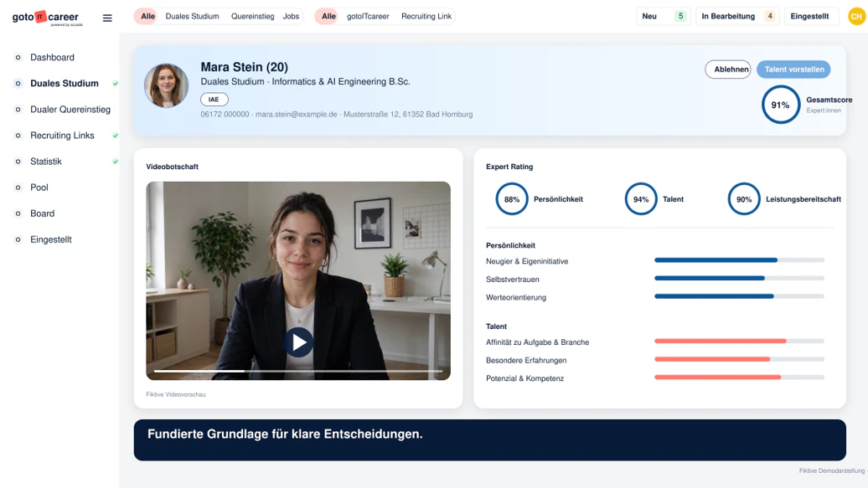Filter by Duales Studium in top bar
Viewport: 868px width, 488px height.
(192, 16)
